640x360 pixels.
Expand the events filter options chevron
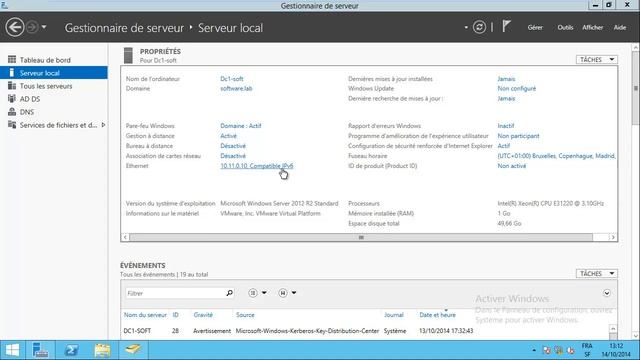point(607,293)
